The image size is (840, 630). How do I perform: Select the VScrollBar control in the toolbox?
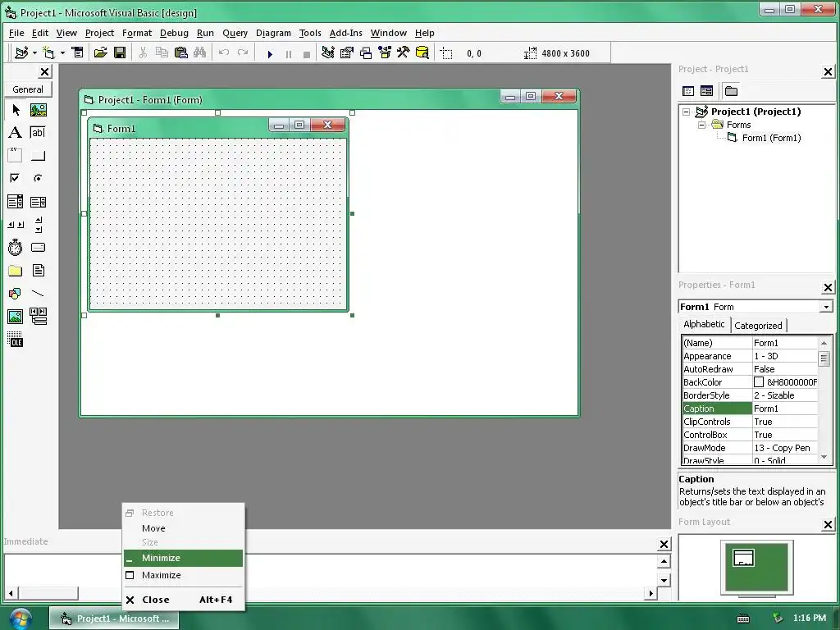point(38,225)
